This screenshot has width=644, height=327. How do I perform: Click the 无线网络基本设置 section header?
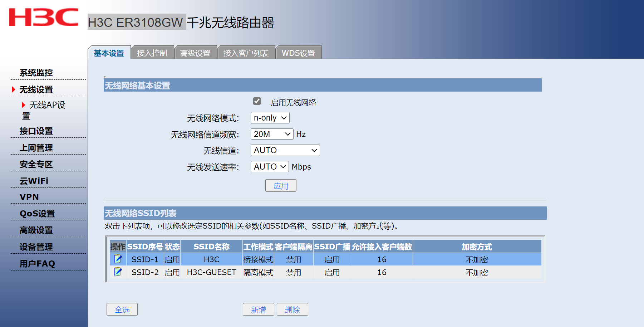point(323,85)
